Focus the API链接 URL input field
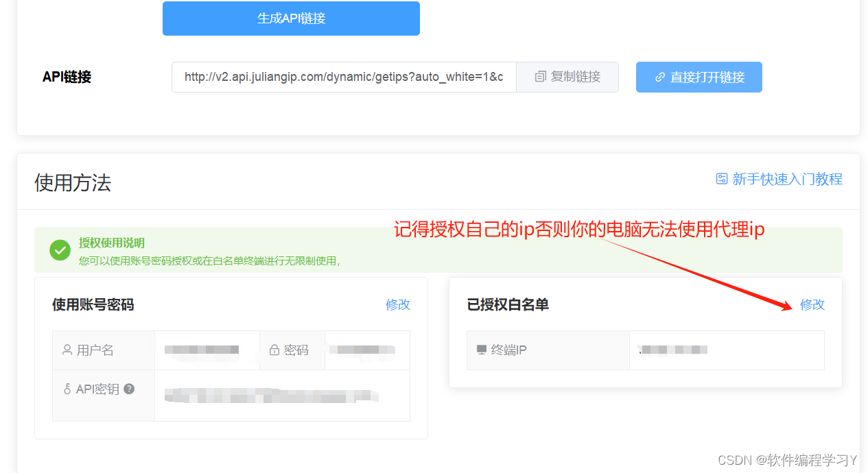The width and height of the screenshot is (868, 473). [x=344, y=77]
